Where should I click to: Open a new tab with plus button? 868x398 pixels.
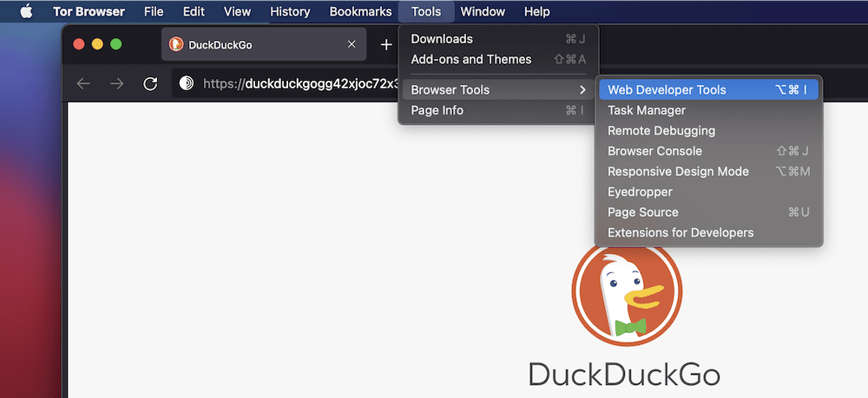[x=386, y=44]
